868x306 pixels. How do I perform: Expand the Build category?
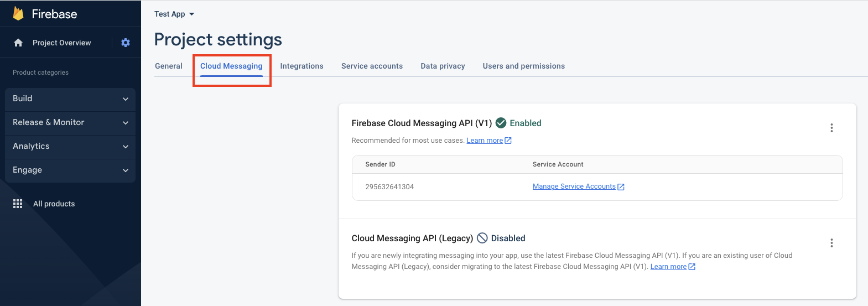click(x=70, y=98)
